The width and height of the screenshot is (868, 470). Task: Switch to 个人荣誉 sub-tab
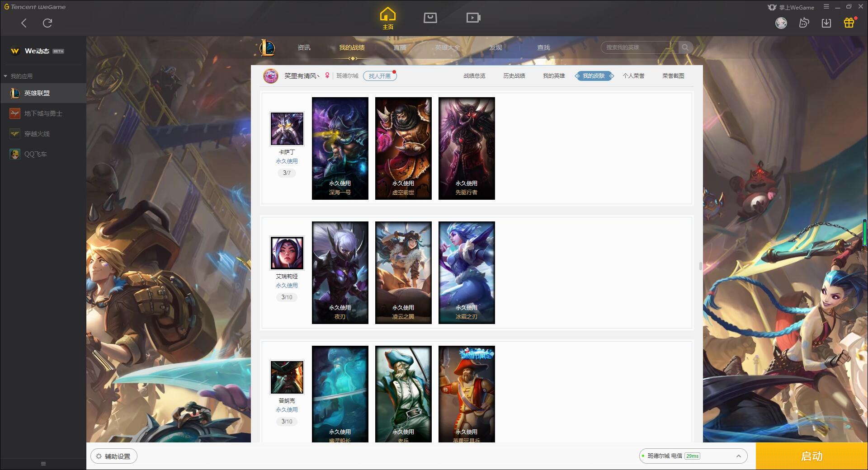633,76
